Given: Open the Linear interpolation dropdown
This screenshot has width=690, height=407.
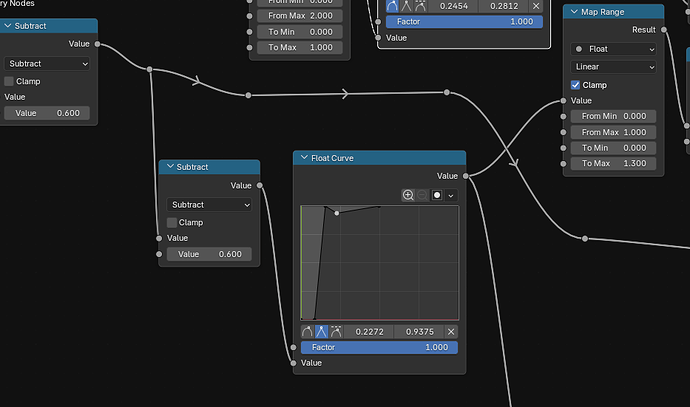Looking at the screenshot, I should coord(613,67).
